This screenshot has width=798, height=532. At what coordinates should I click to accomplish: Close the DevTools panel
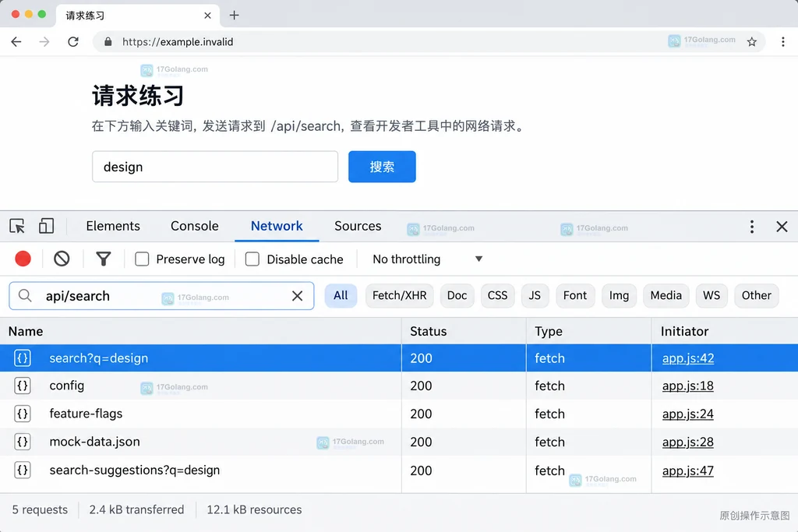pos(782,227)
